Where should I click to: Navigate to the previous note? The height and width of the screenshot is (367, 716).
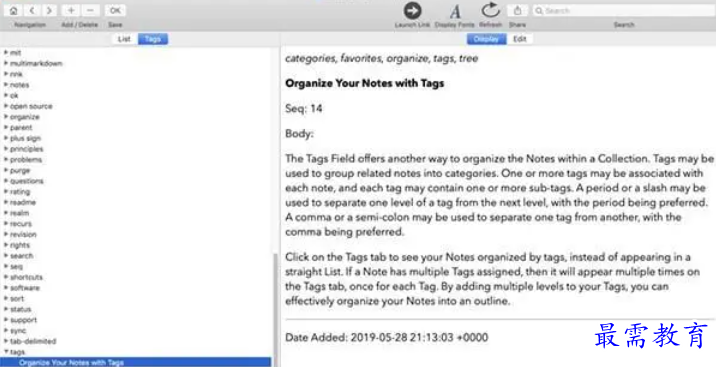[32, 10]
